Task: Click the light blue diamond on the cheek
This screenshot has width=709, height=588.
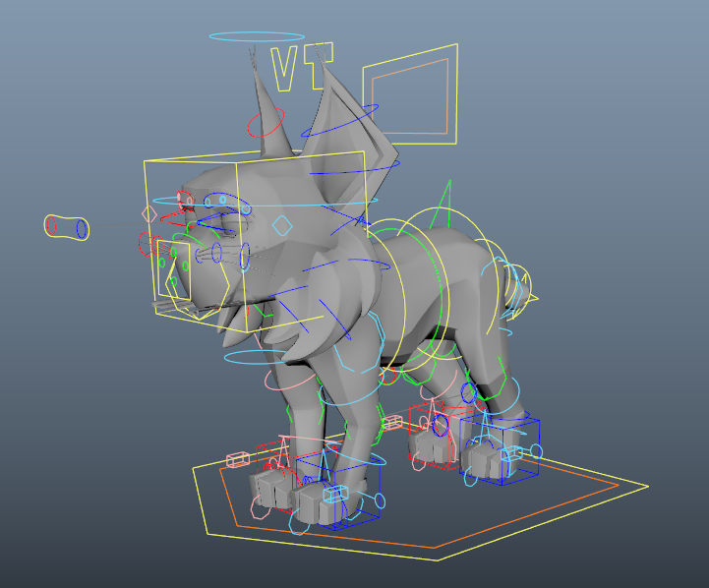Action: click(x=282, y=225)
